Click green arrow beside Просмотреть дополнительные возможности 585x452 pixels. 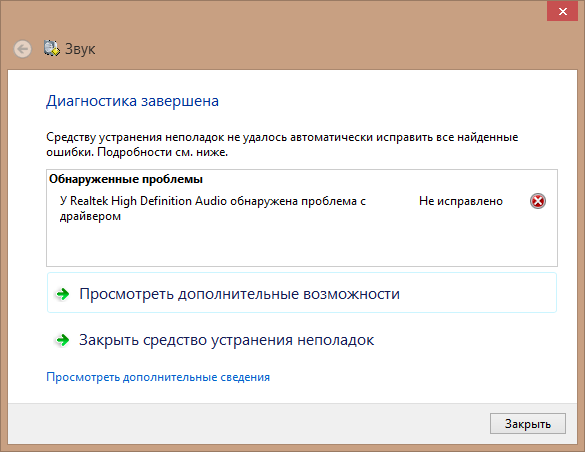(x=63, y=294)
